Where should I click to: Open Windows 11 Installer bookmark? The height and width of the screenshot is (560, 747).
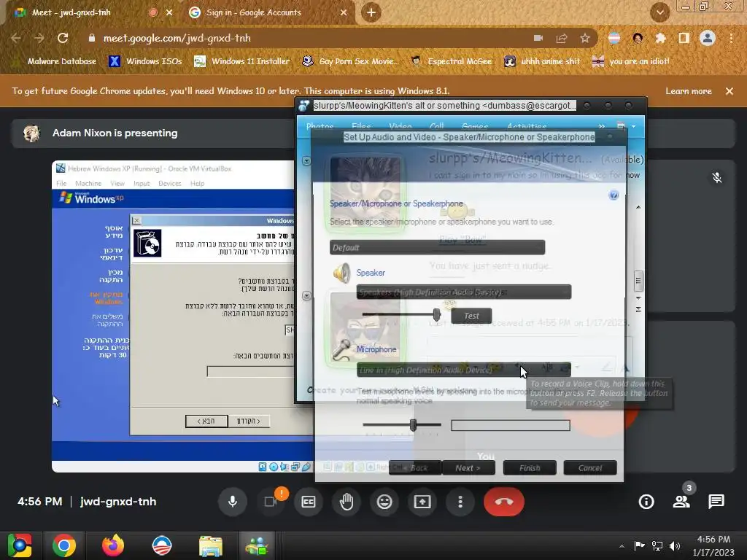(242, 61)
